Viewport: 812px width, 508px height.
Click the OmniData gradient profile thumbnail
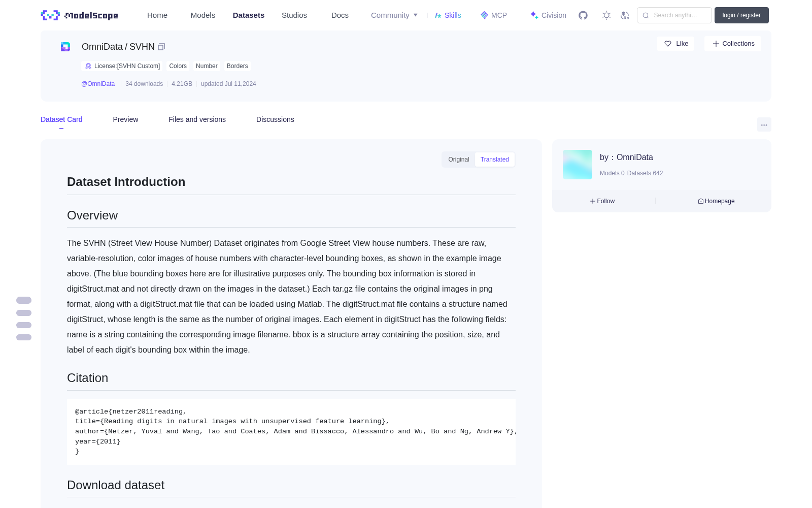pyautogui.click(x=578, y=165)
